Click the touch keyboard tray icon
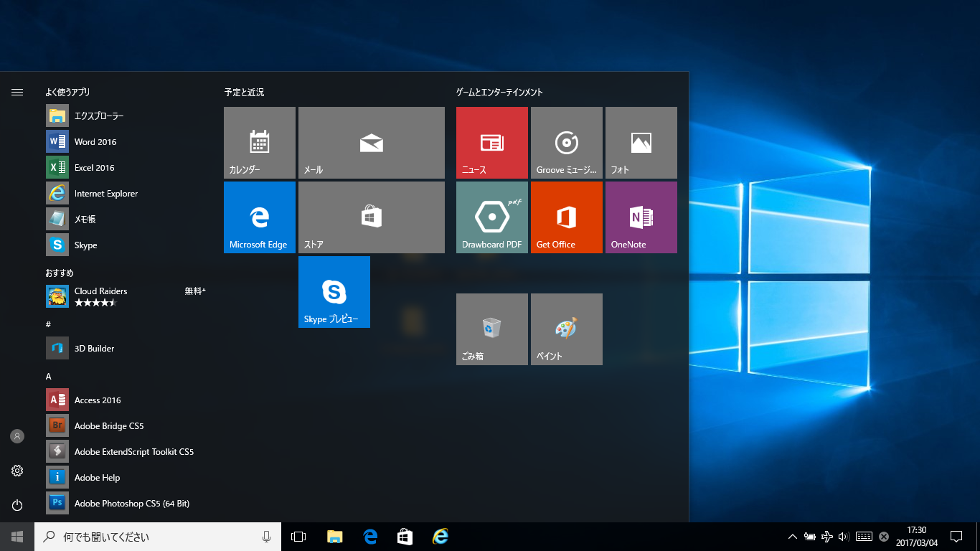The image size is (980, 551). (x=864, y=537)
